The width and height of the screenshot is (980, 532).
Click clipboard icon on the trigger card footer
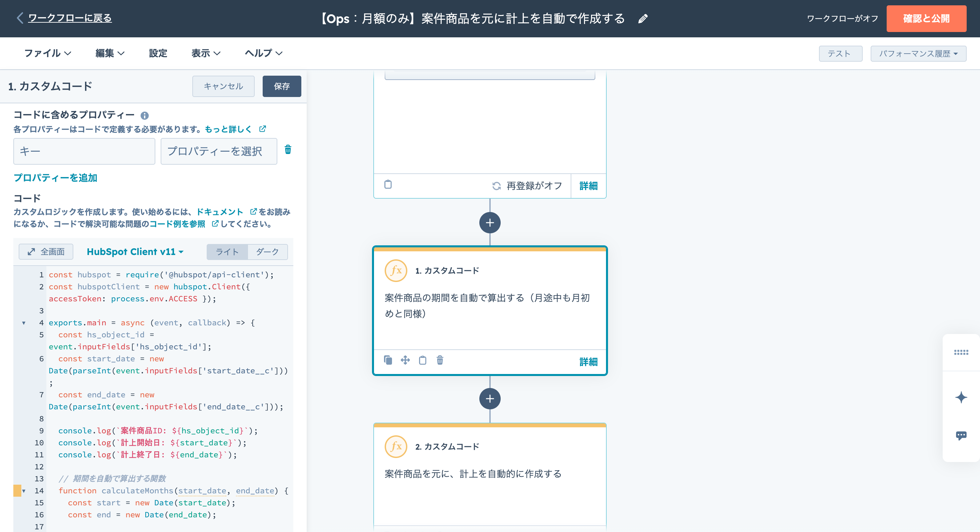pos(388,184)
